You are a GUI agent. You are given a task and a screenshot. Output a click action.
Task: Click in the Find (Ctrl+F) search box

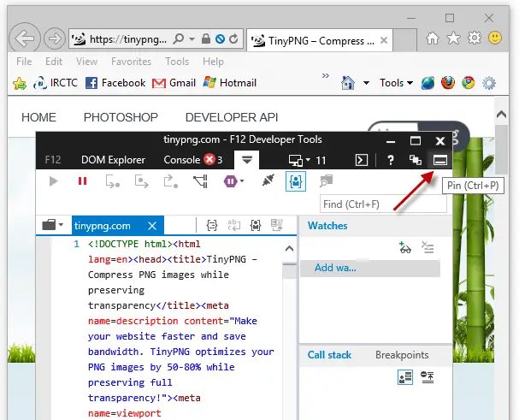point(383,204)
